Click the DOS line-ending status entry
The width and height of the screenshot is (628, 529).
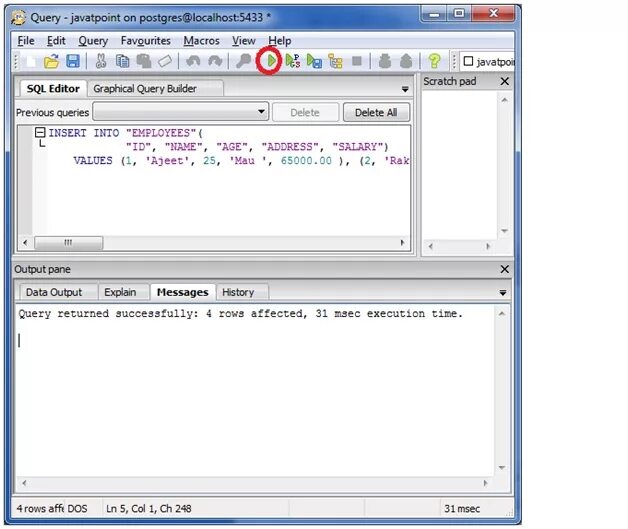(77, 509)
